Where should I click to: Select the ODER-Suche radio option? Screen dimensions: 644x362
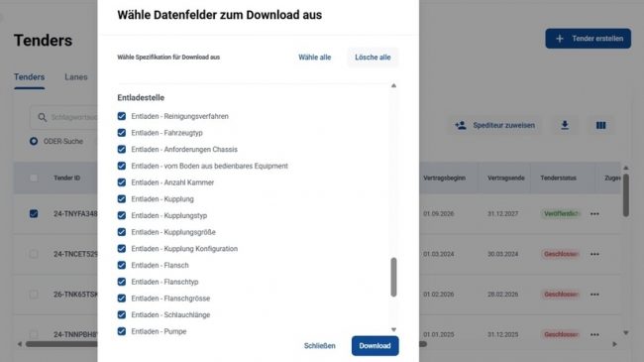pyautogui.click(x=34, y=141)
